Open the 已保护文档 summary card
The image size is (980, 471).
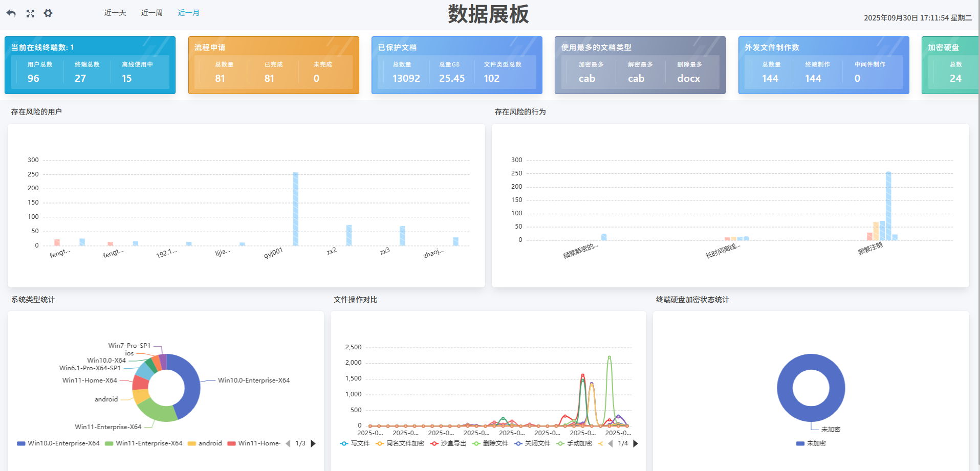(456, 65)
